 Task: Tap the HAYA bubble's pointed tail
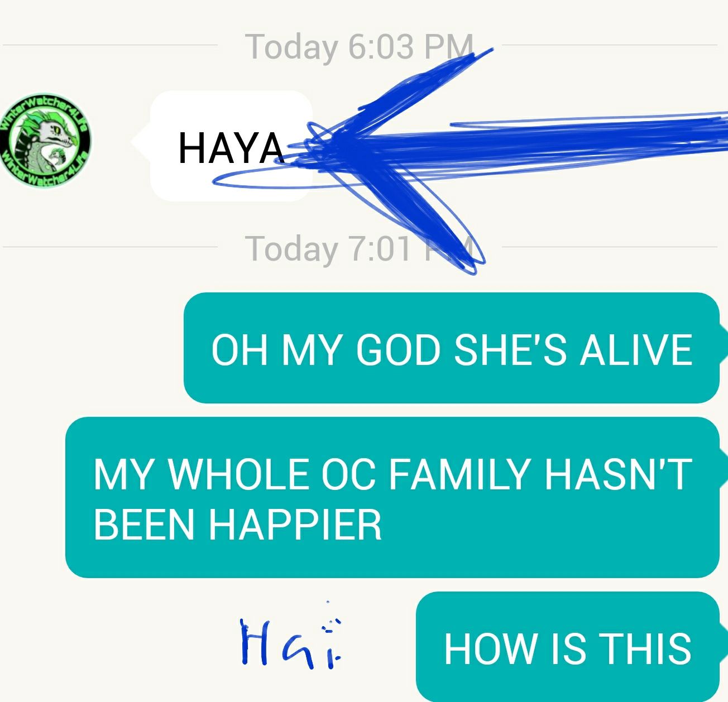point(141,142)
